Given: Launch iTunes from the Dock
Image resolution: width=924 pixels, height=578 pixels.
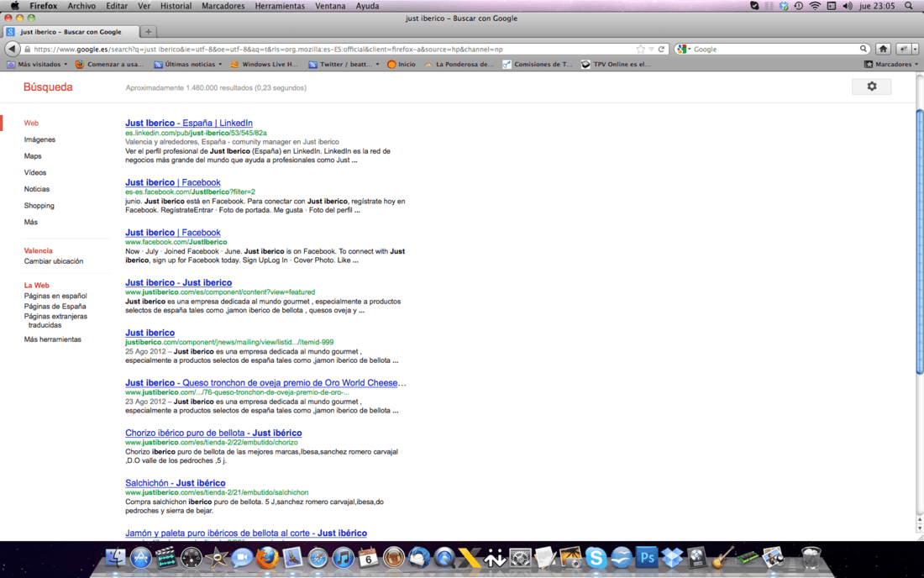Looking at the screenshot, I should (x=343, y=557).
